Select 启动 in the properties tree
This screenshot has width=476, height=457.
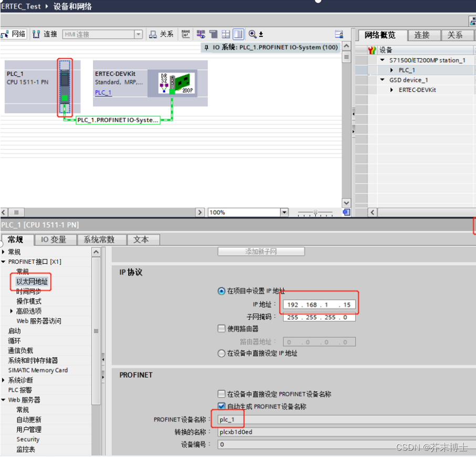tap(14, 331)
